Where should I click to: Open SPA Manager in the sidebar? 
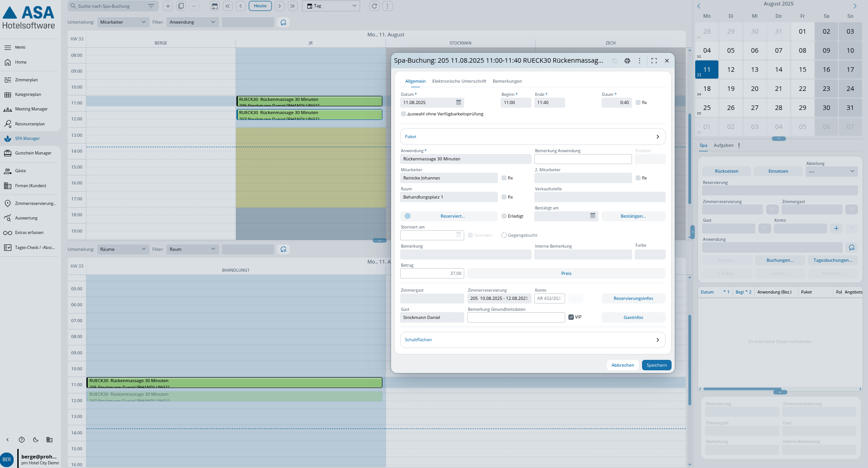coord(27,139)
